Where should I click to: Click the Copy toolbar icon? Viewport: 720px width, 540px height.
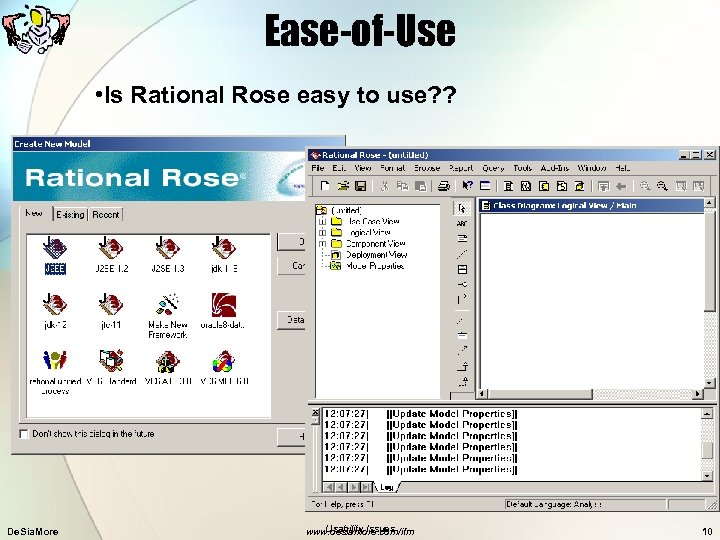pyautogui.click(x=402, y=186)
